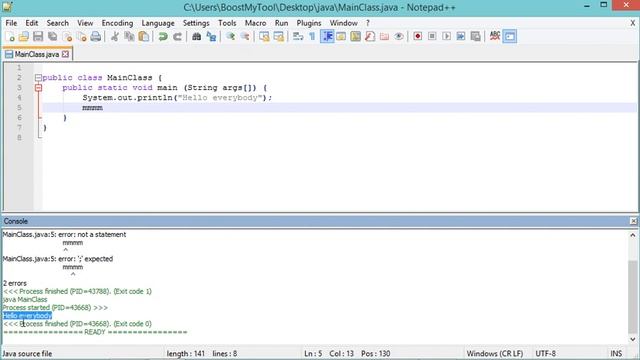The height and width of the screenshot is (360, 640).
Task: Toggle the ABC spell-check icon
Action: pyautogui.click(x=495, y=37)
